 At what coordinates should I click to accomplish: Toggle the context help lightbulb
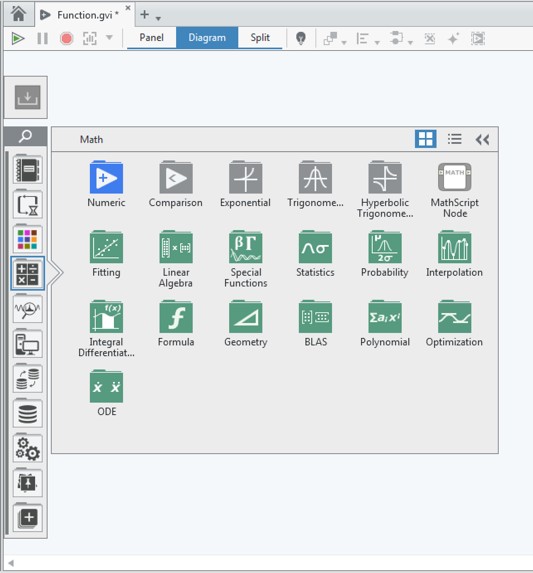pyautogui.click(x=301, y=38)
